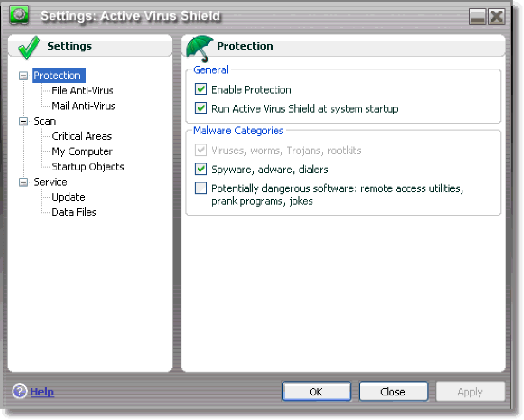524x420 pixels.
Task: Click the 'Potentially dangerous software' description text
Action: [x=337, y=195]
